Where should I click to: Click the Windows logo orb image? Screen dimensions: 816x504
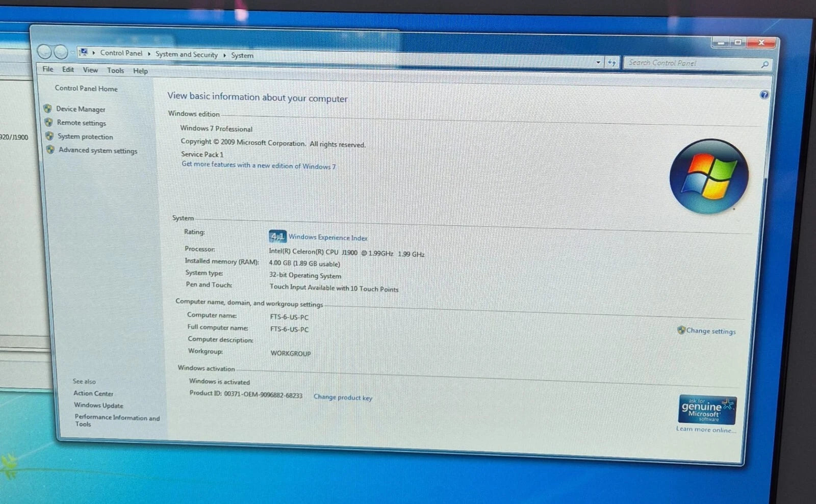tap(708, 176)
